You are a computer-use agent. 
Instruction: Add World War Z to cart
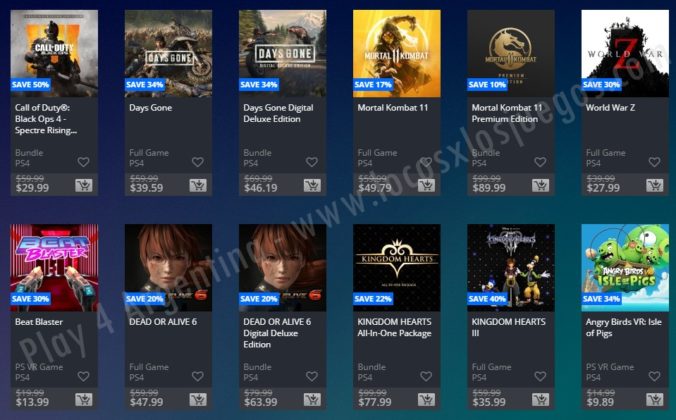[x=654, y=185]
